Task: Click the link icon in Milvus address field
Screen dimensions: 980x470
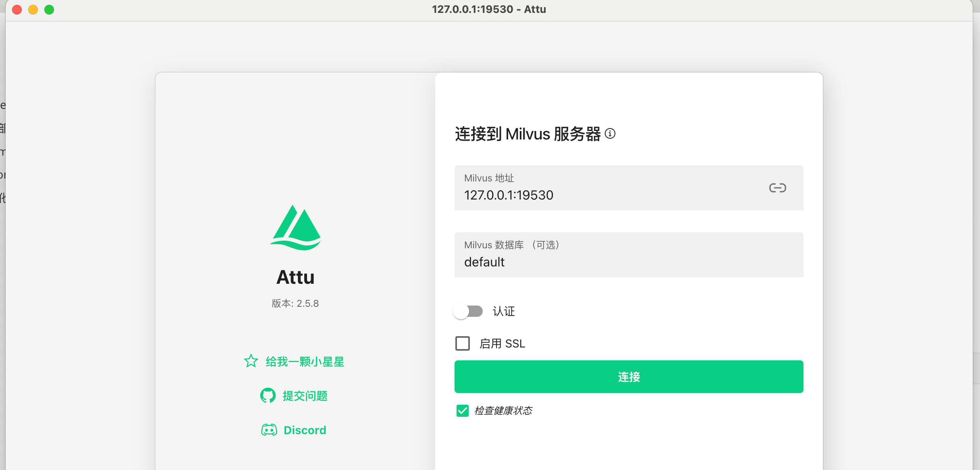Action: [x=777, y=188]
